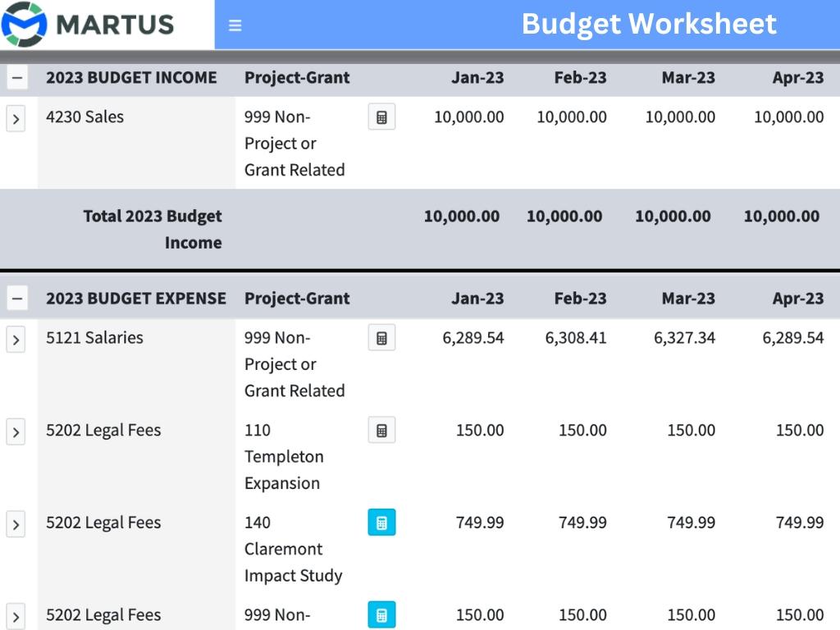Image resolution: width=840 pixels, height=630 pixels.
Task: Open calculator for the 5121 Salaries row
Action: pyautogui.click(x=381, y=338)
